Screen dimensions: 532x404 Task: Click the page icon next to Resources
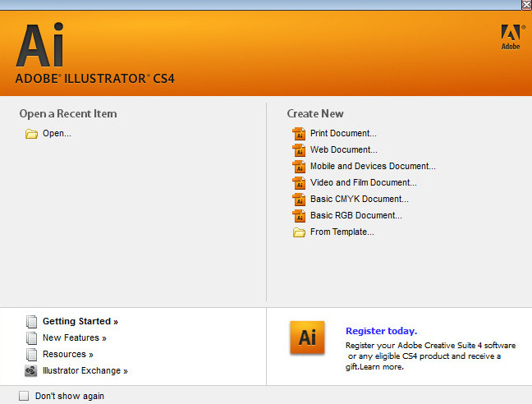click(x=31, y=355)
